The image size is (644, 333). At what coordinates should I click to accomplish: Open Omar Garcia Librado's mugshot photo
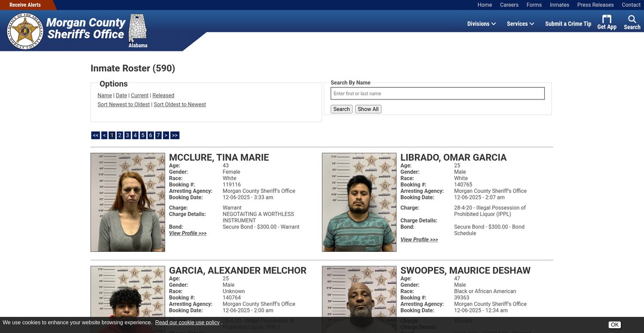(359, 202)
